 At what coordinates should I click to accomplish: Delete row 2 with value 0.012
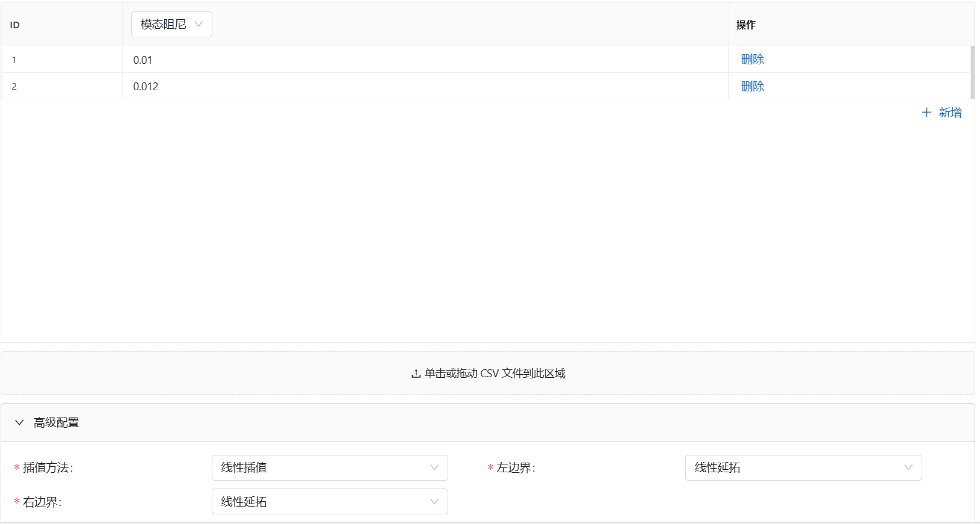pos(753,86)
